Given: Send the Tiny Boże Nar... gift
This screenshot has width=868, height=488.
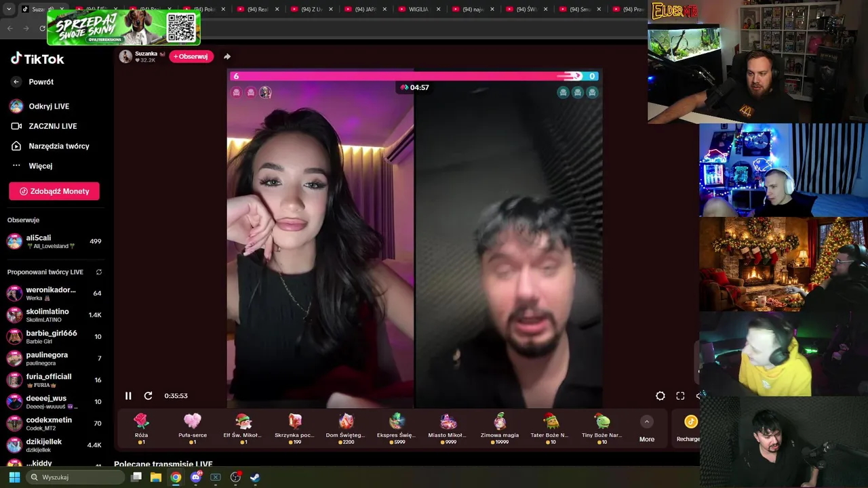Looking at the screenshot, I should pos(601,428).
